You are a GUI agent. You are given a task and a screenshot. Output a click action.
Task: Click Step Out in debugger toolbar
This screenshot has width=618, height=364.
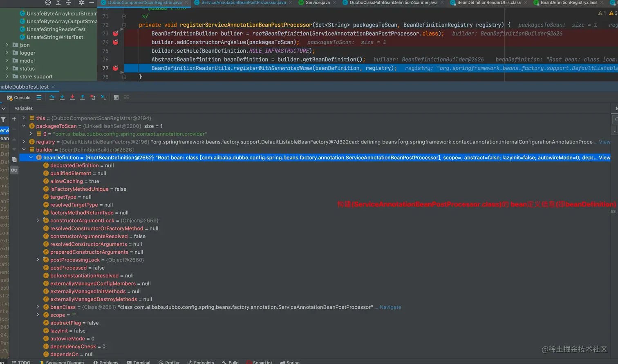[83, 97]
